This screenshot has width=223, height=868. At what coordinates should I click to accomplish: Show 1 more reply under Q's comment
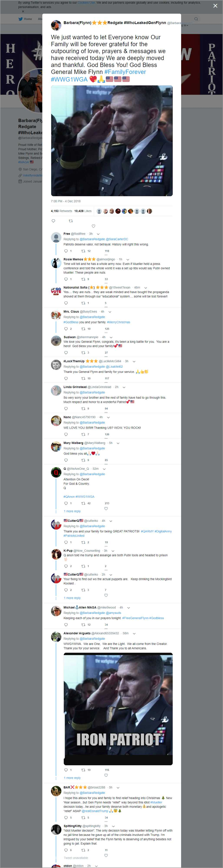tap(72, 511)
